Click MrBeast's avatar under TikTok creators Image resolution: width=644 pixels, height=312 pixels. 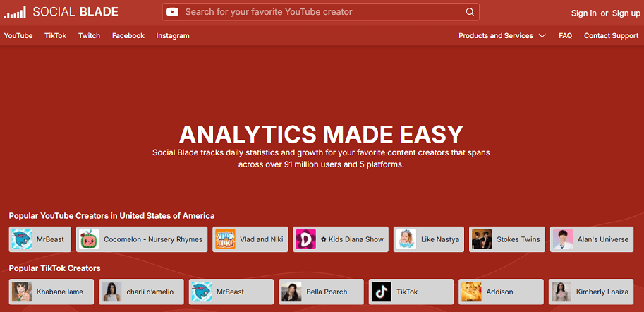pos(202,292)
